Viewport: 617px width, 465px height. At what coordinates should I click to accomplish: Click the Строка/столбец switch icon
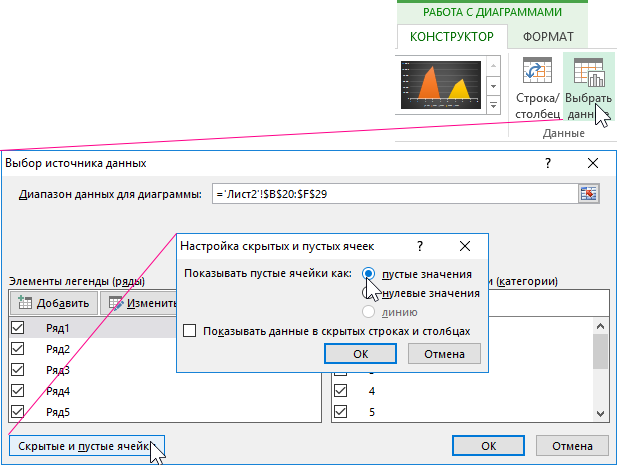(538, 73)
